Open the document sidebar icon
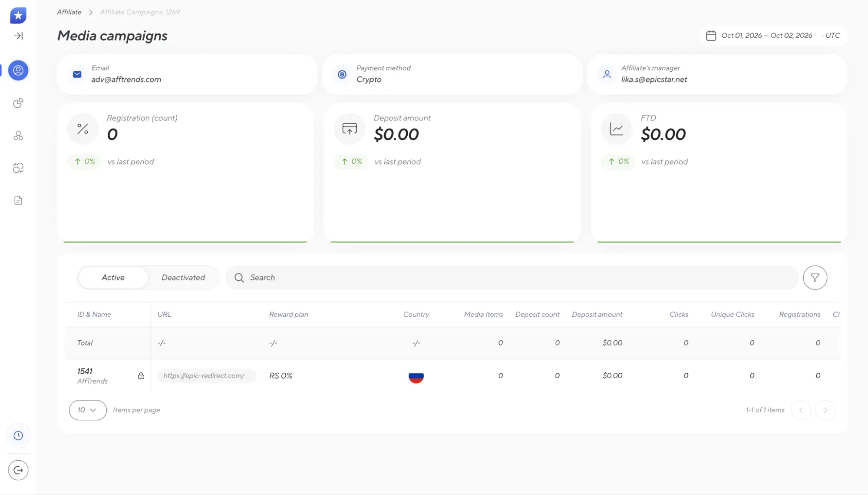The height and width of the screenshot is (495, 868). click(18, 200)
